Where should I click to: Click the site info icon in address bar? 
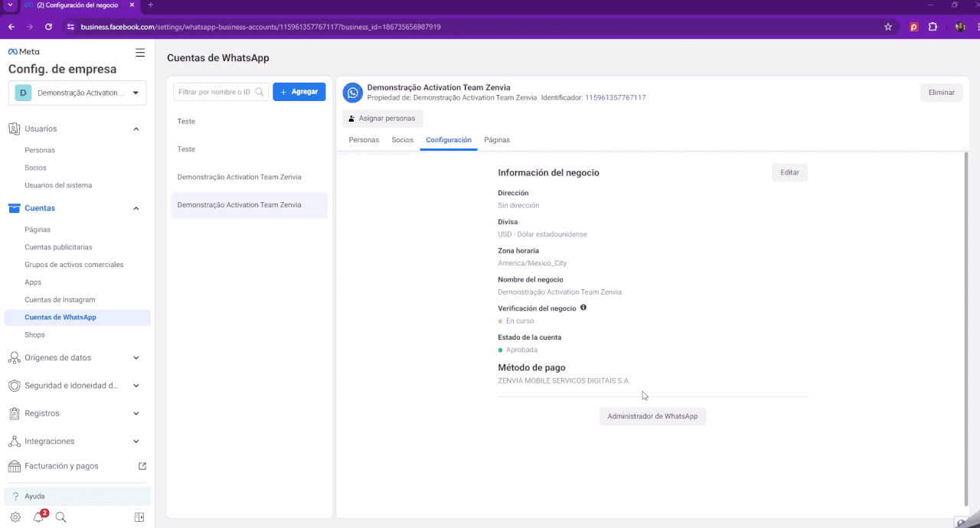pos(70,27)
